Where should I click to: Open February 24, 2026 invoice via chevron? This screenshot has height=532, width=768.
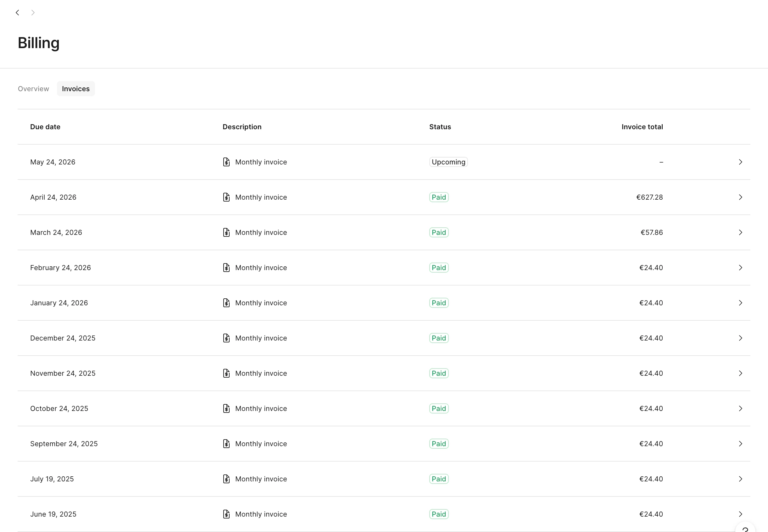[740, 268]
